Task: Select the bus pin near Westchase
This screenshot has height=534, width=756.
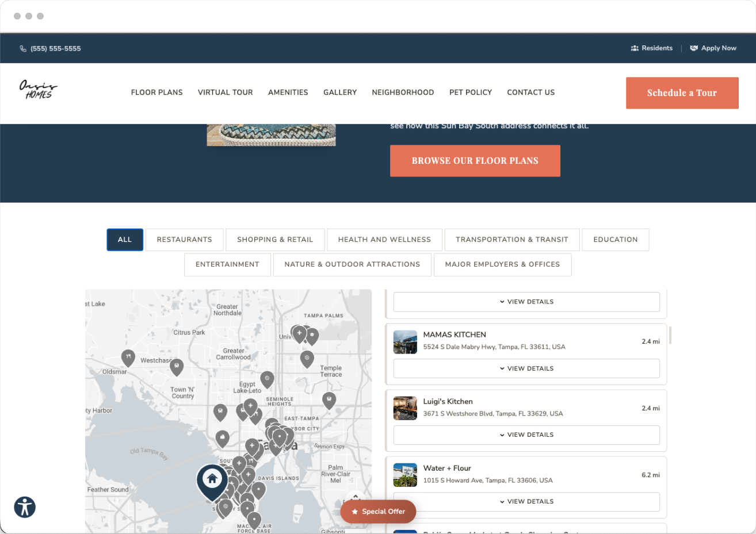Action: pyautogui.click(x=177, y=367)
